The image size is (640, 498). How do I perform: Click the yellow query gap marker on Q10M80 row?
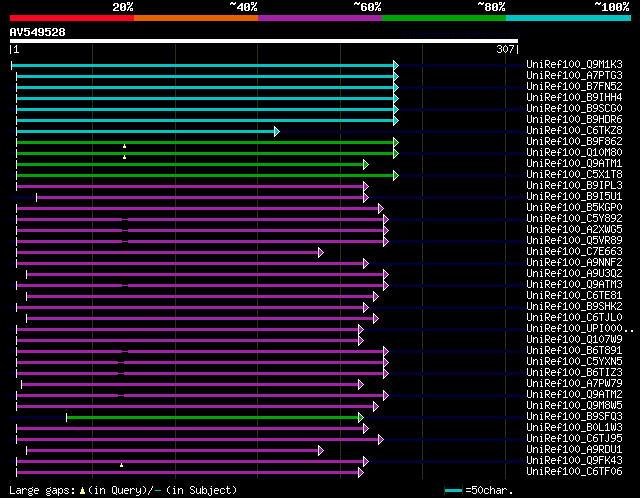[124, 157]
